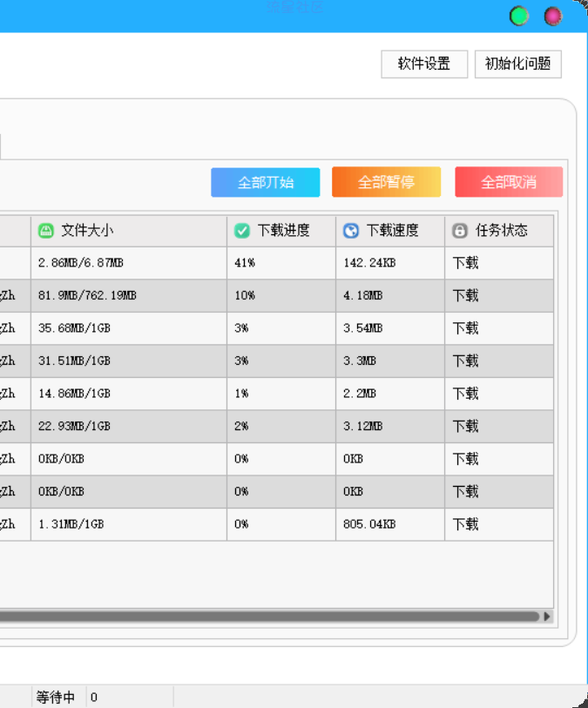
Task: Click the green circle window button
Action: coord(519,17)
